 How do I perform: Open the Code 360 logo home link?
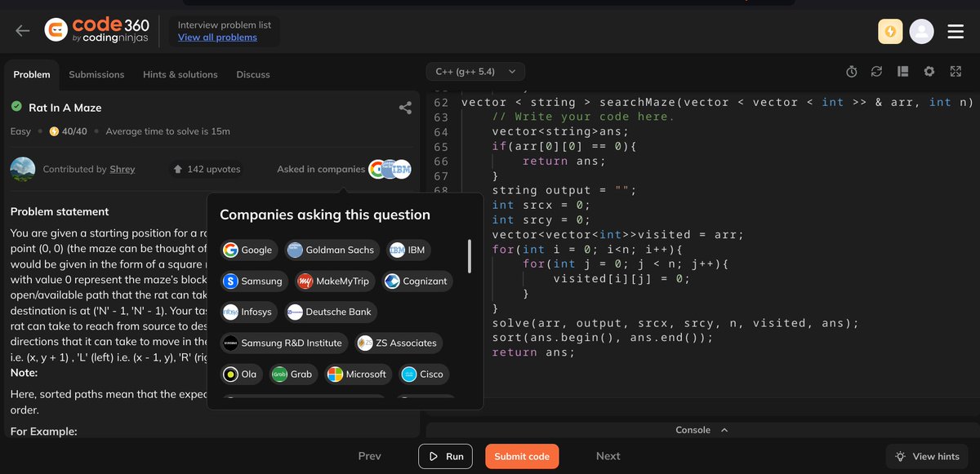pos(96,31)
